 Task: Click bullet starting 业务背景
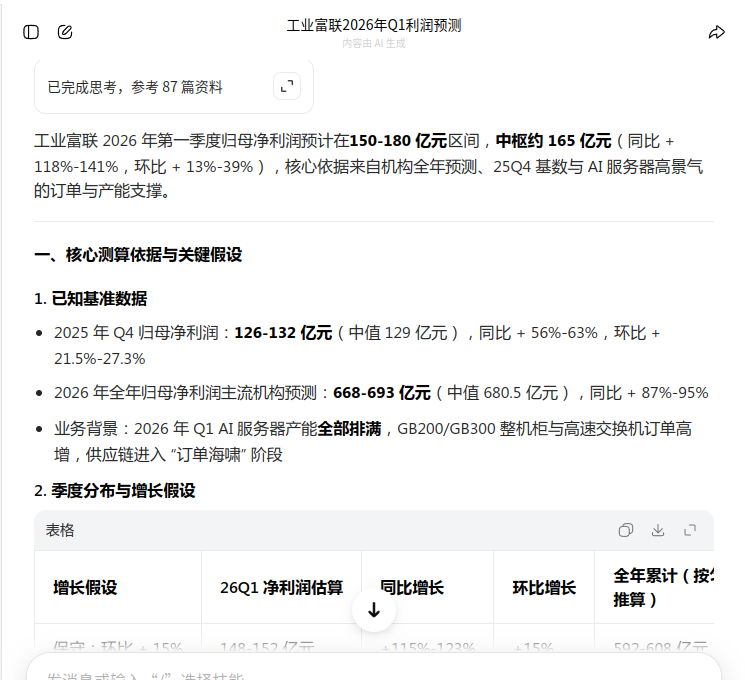(x=373, y=441)
